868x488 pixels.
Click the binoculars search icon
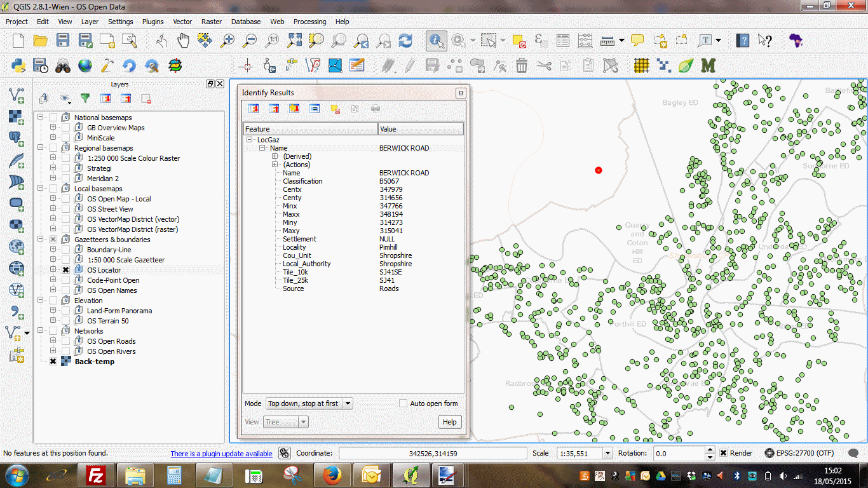(x=62, y=65)
